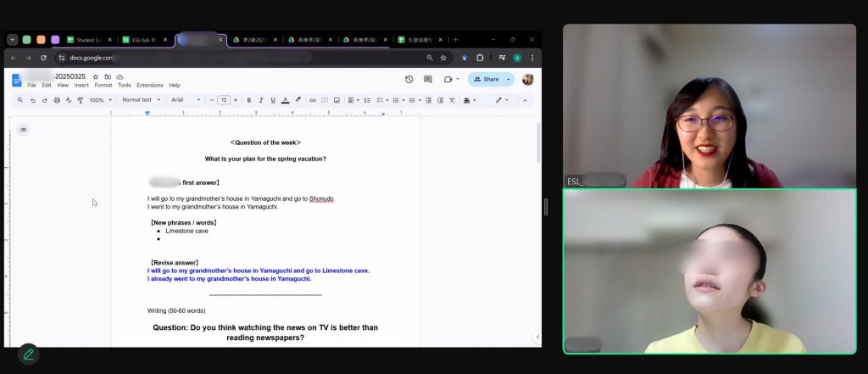Star the document next to its title
This screenshot has width=868, height=374.
pos(96,77)
